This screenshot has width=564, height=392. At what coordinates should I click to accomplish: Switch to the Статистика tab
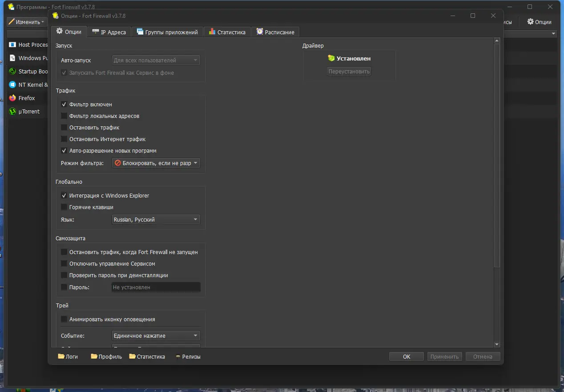click(227, 32)
